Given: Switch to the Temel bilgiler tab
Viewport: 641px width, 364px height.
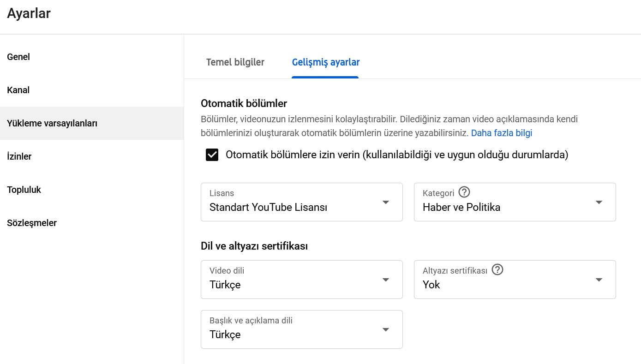Looking at the screenshot, I should point(235,62).
